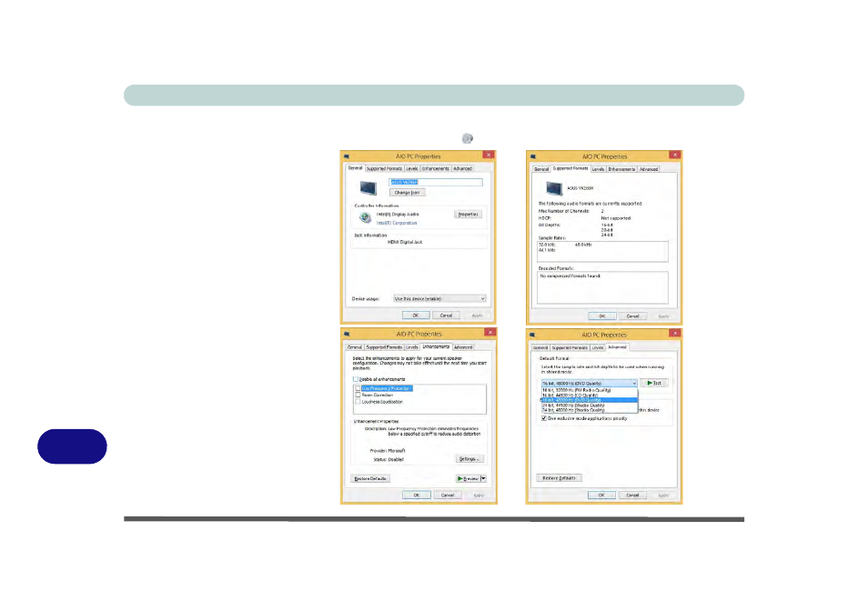
Task: Click the Change Icon button
Action: click(x=407, y=193)
